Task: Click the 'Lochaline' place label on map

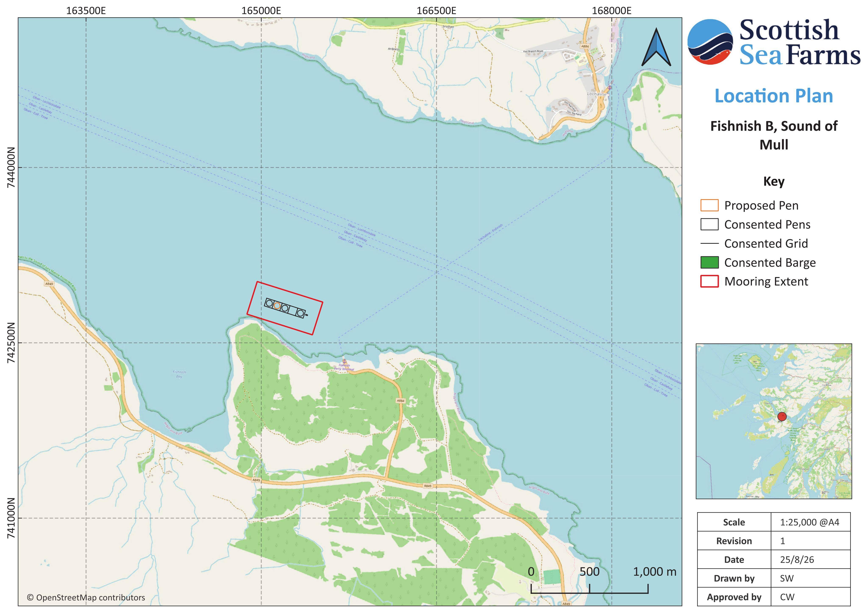Action: point(597,94)
